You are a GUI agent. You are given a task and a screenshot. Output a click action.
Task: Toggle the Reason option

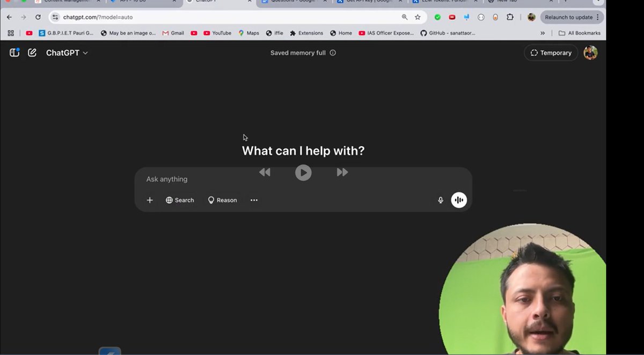tap(222, 200)
